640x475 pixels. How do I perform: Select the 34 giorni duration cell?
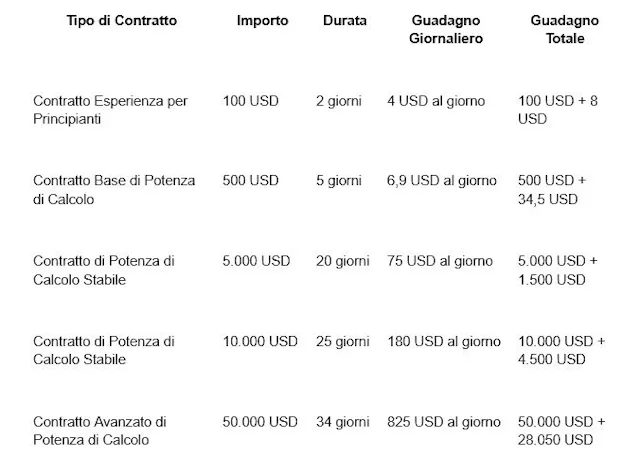tap(342, 422)
